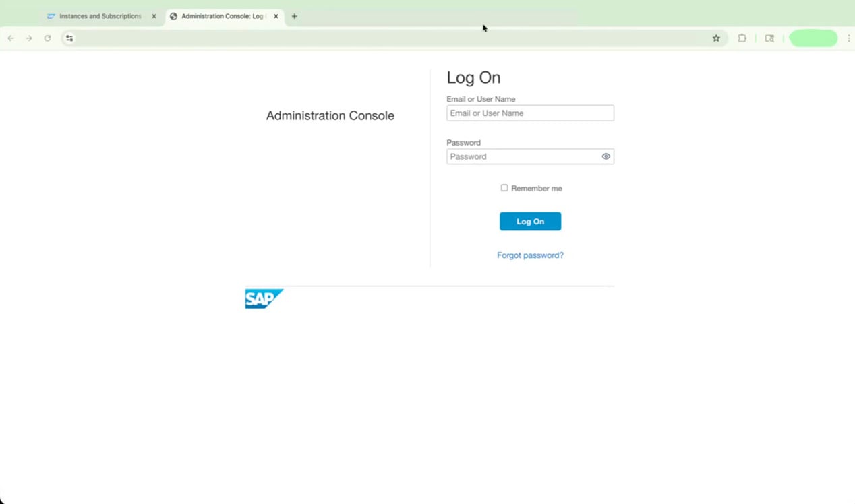This screenshot has height=504, width=855.
Task: Click the browser back arrow
Action: point(11,38)
